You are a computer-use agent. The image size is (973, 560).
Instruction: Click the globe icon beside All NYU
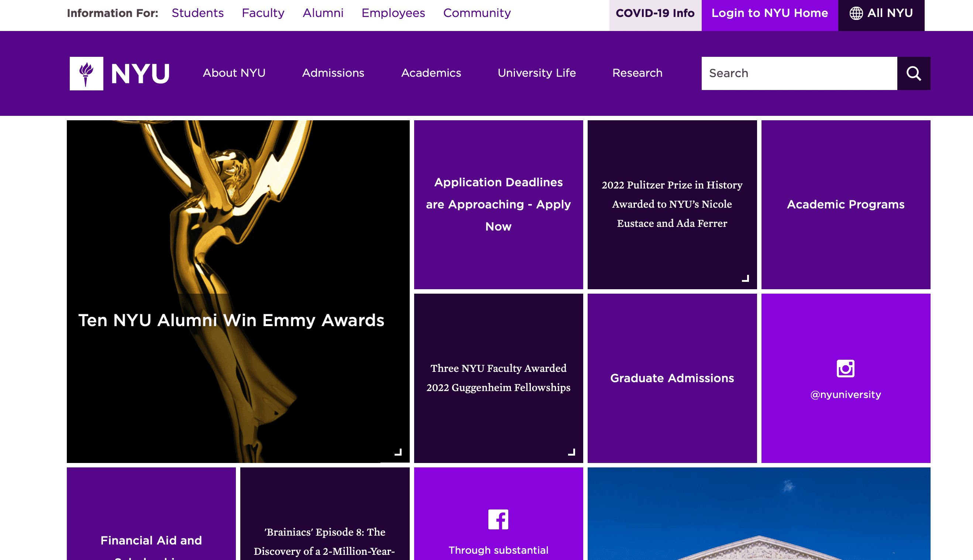tap(856, 13)
